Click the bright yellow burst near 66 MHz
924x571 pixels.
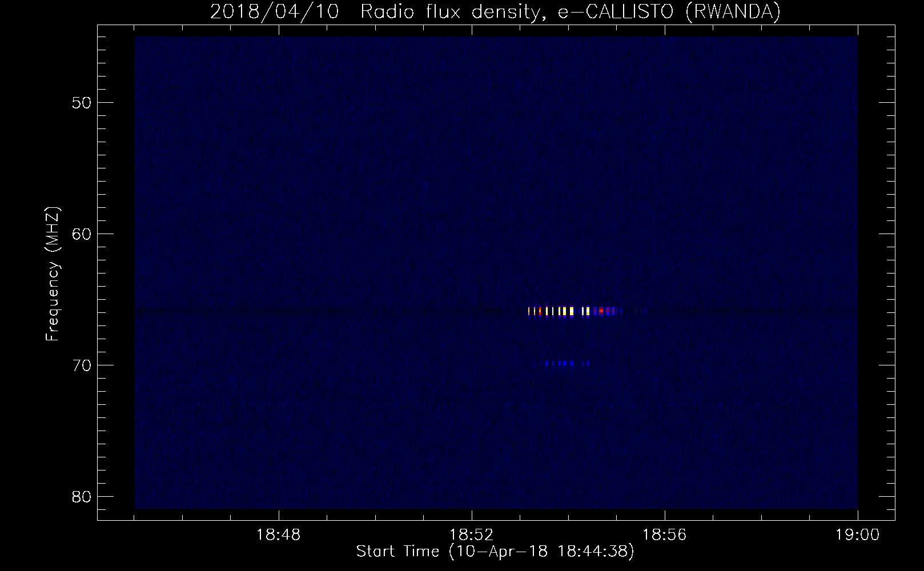[574, 311]
